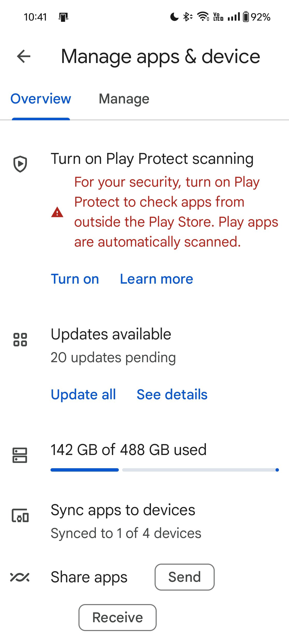Screen dimensions: 289x644
Task: Switch to the Overview tab
Action: (41, 99)
